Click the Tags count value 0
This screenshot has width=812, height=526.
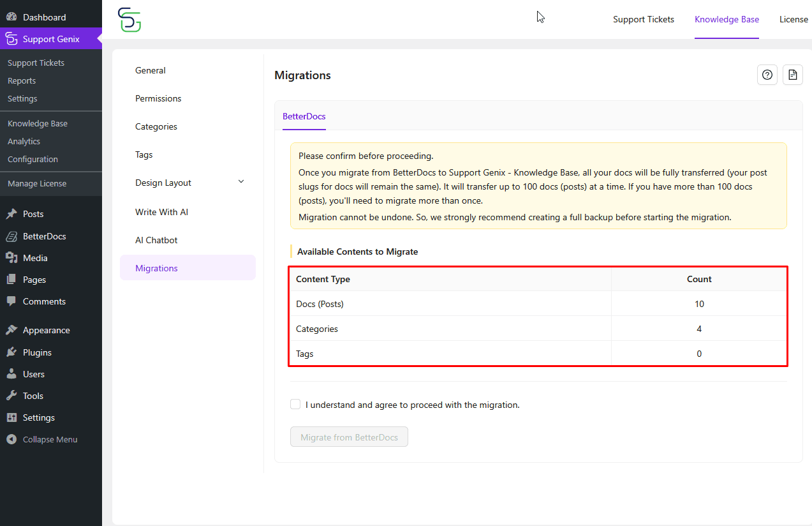699,354
